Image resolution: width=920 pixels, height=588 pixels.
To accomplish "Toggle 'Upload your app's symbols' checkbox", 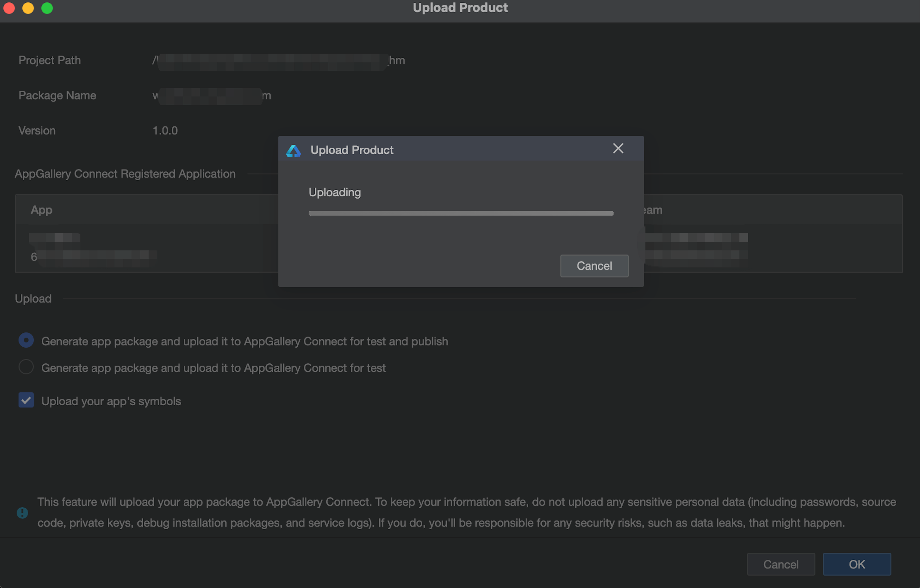I will (26, 400).
